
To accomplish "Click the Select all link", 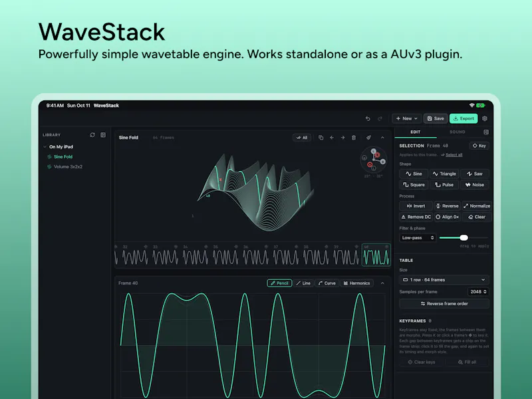I will [454, 155].
